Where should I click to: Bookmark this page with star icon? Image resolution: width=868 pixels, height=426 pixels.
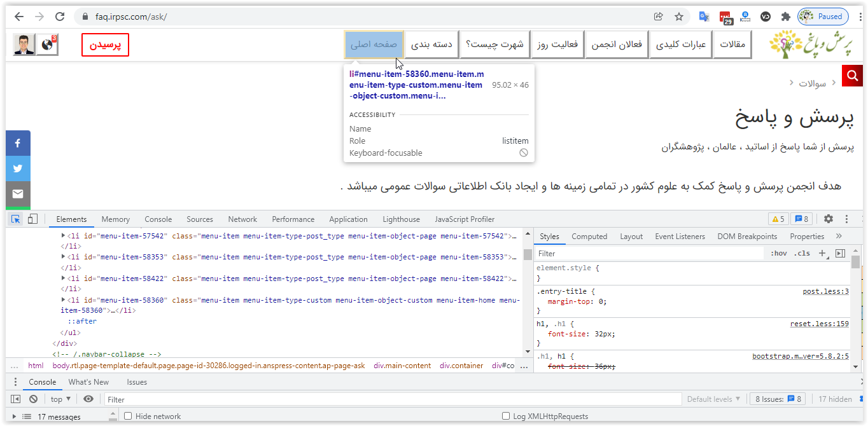679,17
